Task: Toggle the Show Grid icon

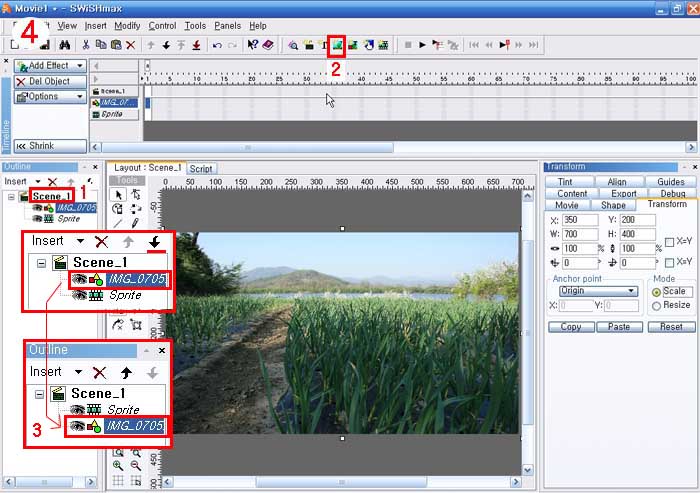Action: (x=118, y=480)
